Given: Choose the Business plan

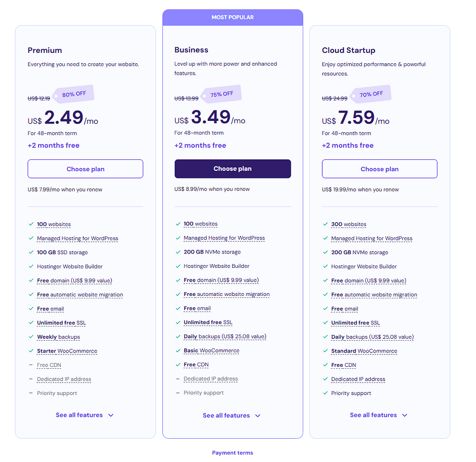Looking at the screenshot, I should click(233, 168).
